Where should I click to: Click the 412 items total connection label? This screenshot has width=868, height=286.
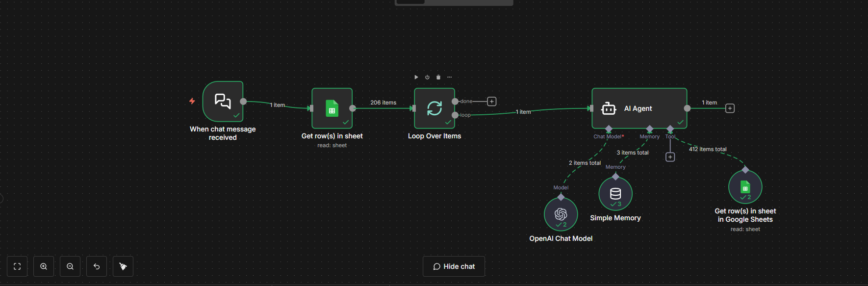tap(708, 149)
